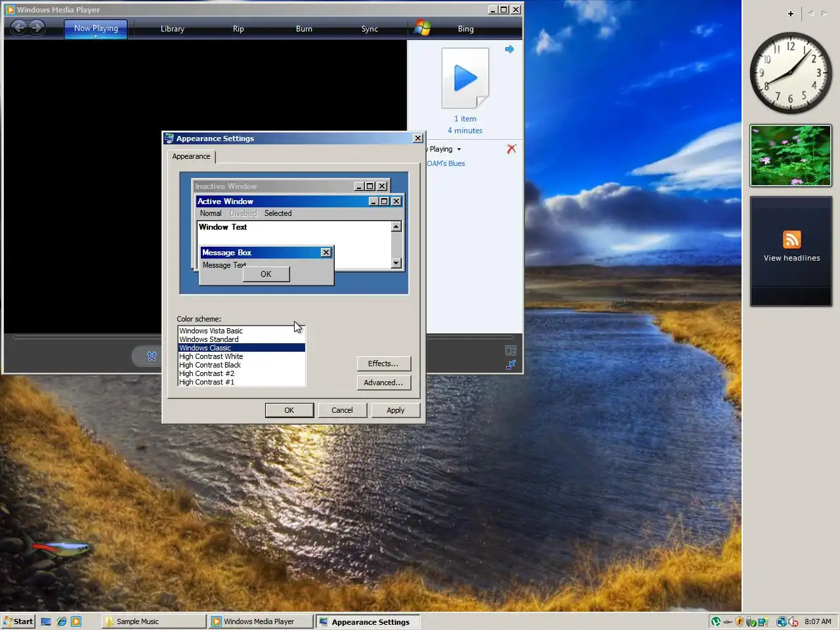Open the Bing tab in Media Player
840x630 pixels.
465,29
